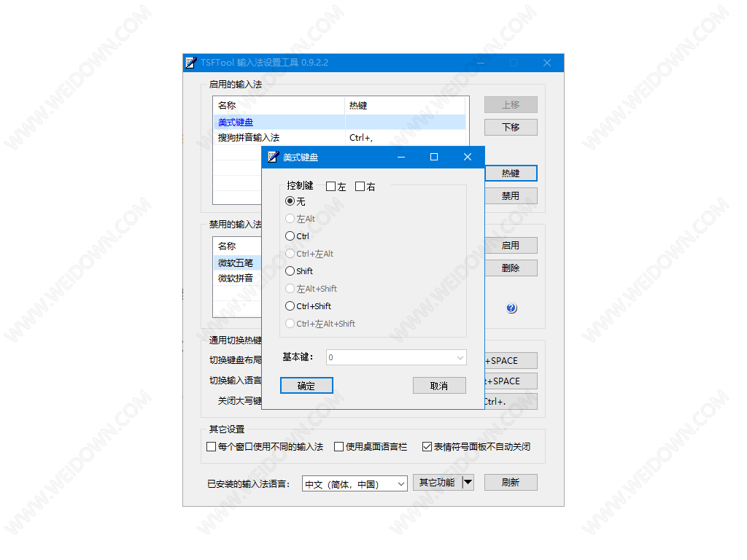747x560 pixels.
Task: Click the Ctrl+, hotkey cell
Action: (406, 138)
